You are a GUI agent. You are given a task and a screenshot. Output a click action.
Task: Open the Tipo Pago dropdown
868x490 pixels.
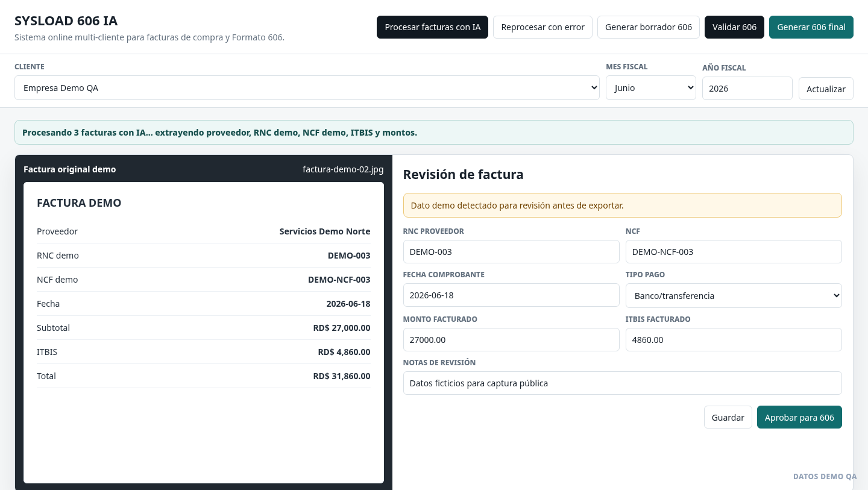click(734, 296)
